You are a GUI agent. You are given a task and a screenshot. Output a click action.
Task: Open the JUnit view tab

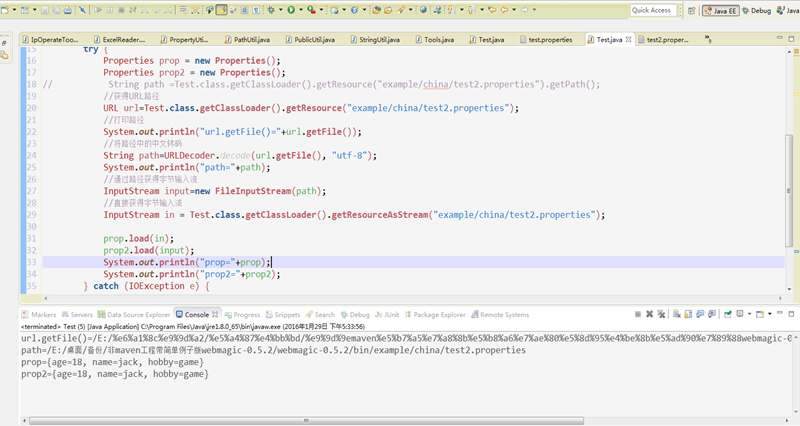pyautogui.click(x=387, y=315)
